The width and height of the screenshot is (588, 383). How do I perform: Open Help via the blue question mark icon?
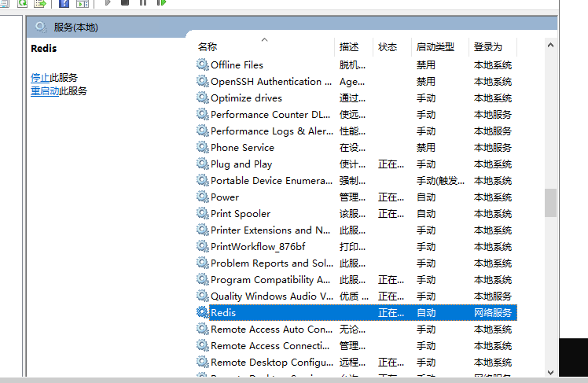tap(64, 3)
